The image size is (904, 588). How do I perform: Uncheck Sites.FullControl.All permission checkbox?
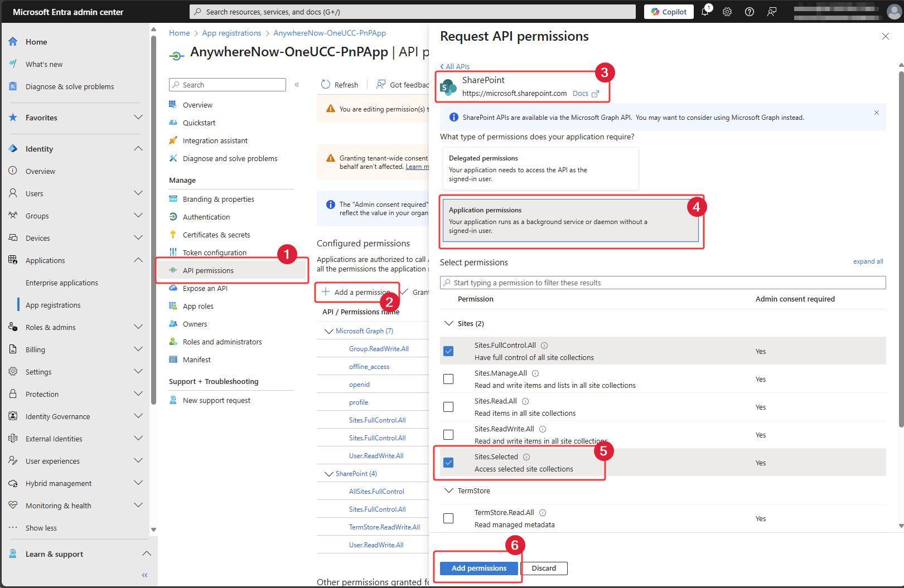pyautogui.click(x=448, y=351)
